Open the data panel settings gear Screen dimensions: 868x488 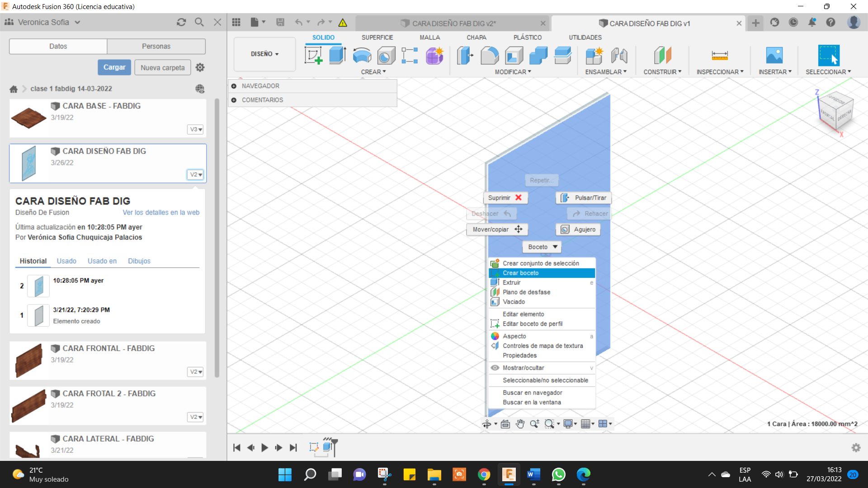pyautogui.click(x=200, y=67)
